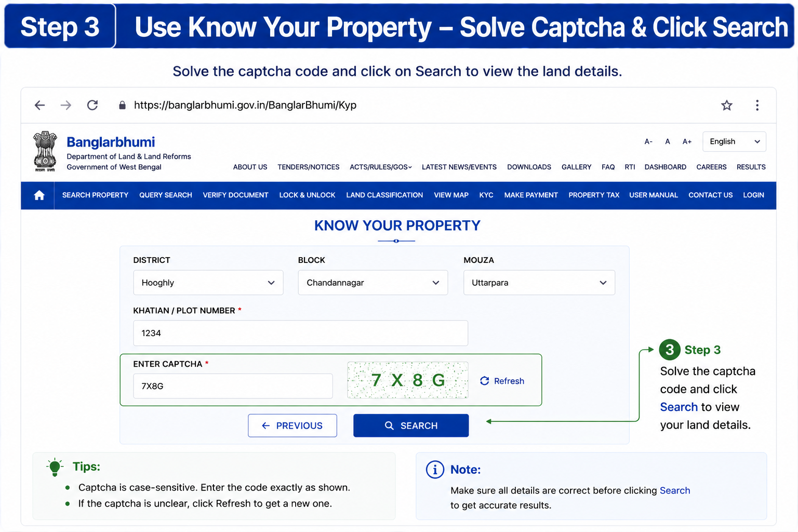Click the Search link in Note box
Image resolution: width=798 pixels, height=532 pixels.
675,490
